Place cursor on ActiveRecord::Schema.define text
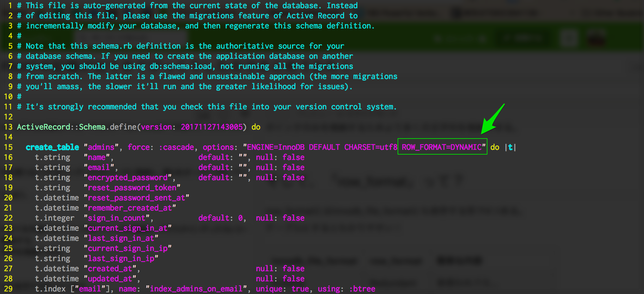The height and width of the screenshot is (294, 644). click(77, 127)
